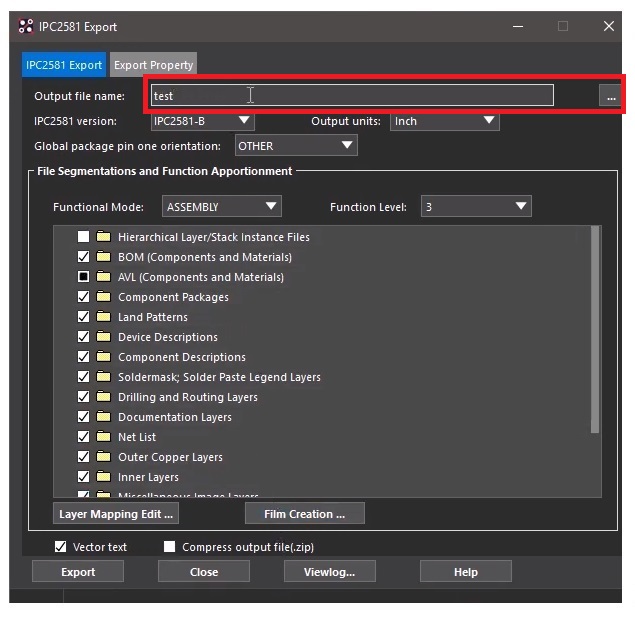635x624 pixels.
Task: Click folder icon beside Inner Layers
Action: tap(103, 476)
